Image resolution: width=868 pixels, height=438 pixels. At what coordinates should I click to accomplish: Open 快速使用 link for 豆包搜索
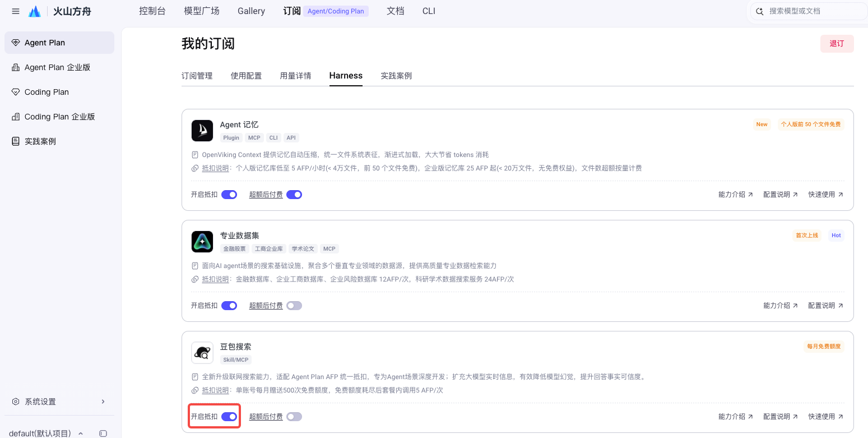pyautogui.click(x=825, y=417)
